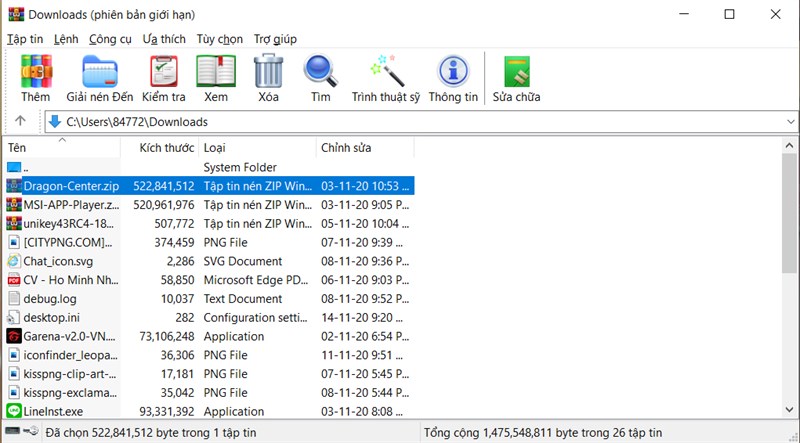Click the date 11-11-20 9:51
The width and height of the screenshot is (800, 443).
click(x=362, y=355)
